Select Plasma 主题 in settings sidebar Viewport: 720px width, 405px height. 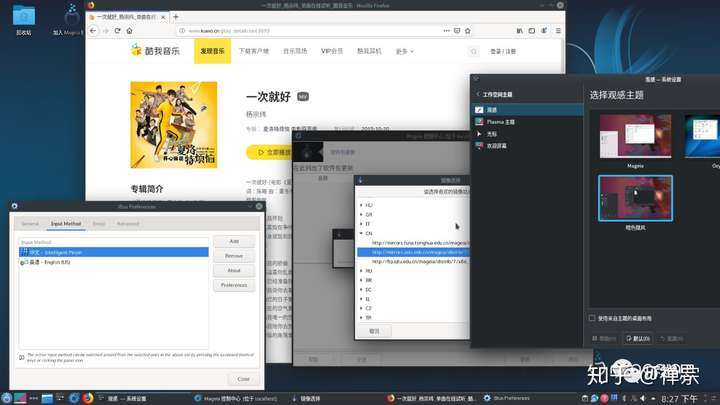[527, 122]
